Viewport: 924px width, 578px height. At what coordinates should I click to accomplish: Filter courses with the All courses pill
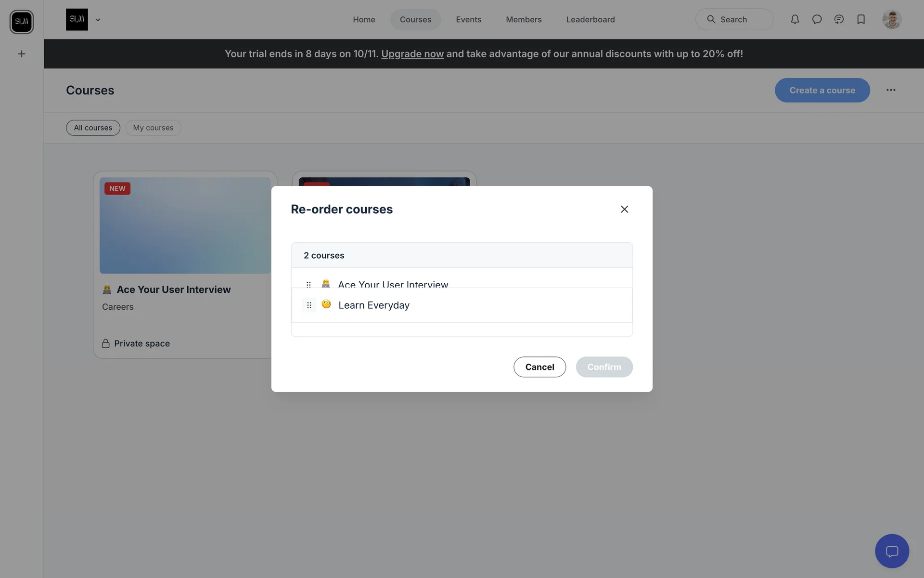pyautogui.click(x=92, y=128)
